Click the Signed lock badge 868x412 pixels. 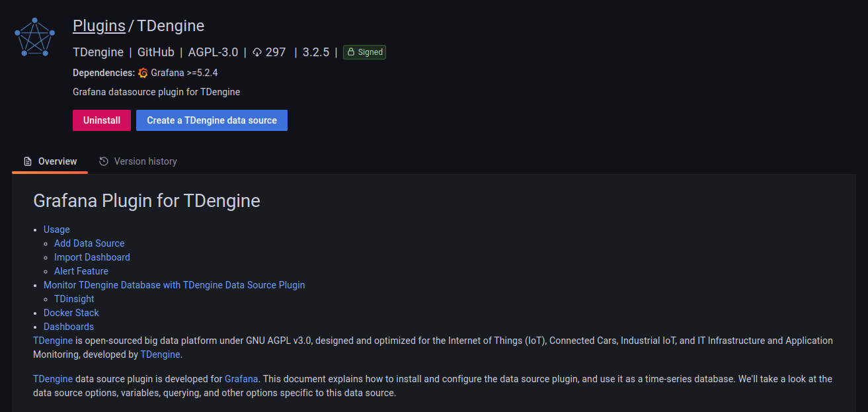click(x=364, y=52)
